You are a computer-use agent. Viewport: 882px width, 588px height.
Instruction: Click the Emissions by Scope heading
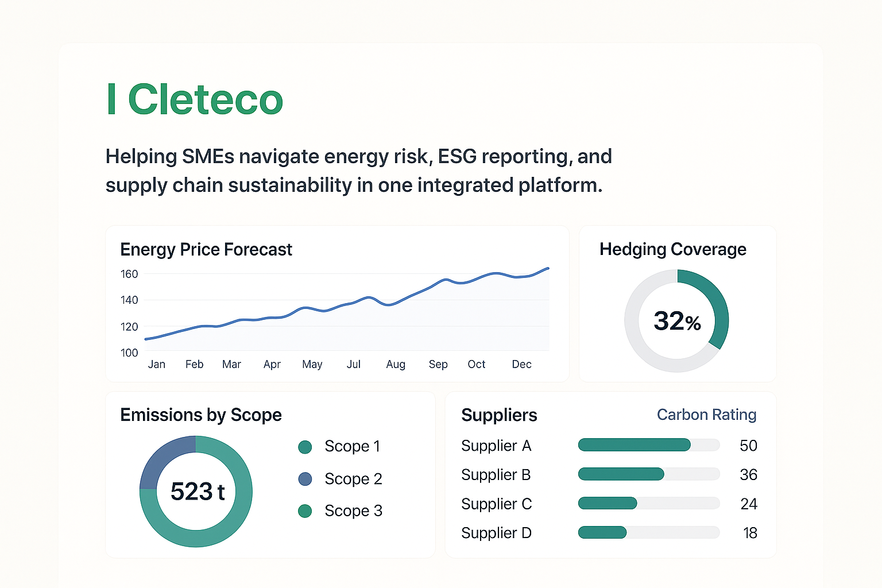click(x=201, y=415)
